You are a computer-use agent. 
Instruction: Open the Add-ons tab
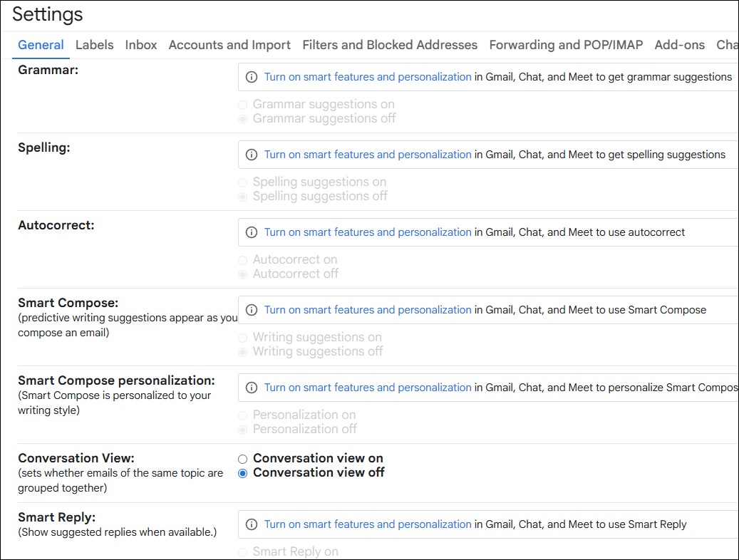pyautogui.click(x=680, y=45)
